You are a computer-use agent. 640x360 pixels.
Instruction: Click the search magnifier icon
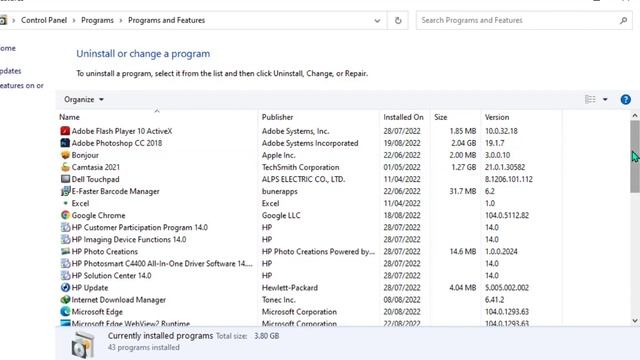623,20
